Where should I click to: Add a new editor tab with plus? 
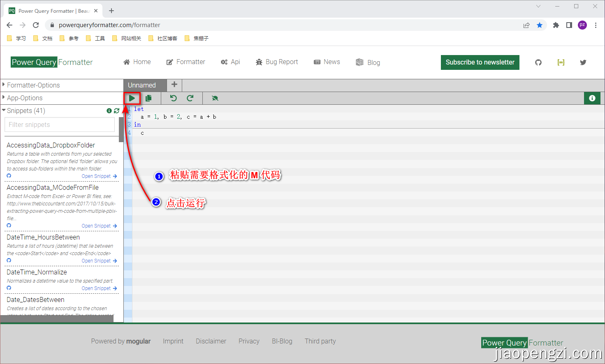[174, 84]
